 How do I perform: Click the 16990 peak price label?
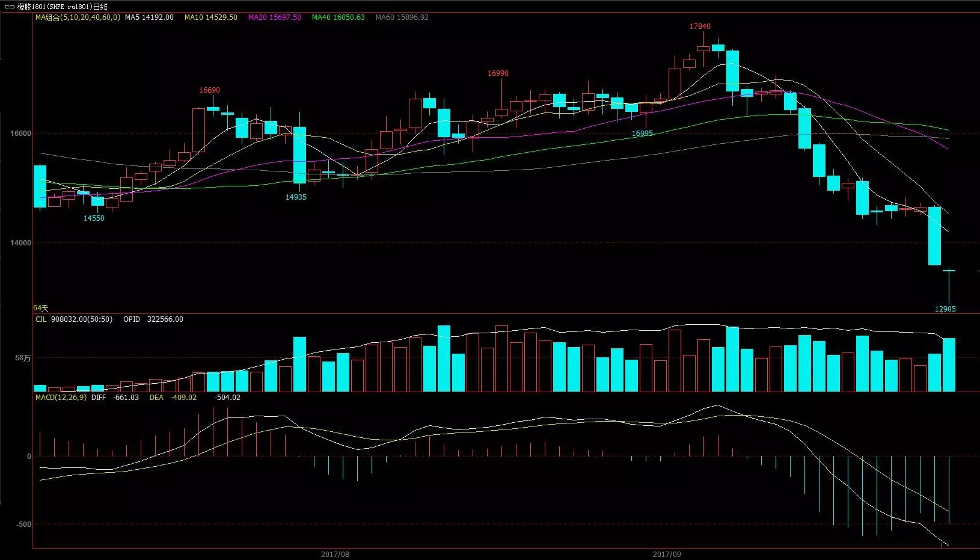[x=498, y=73]
